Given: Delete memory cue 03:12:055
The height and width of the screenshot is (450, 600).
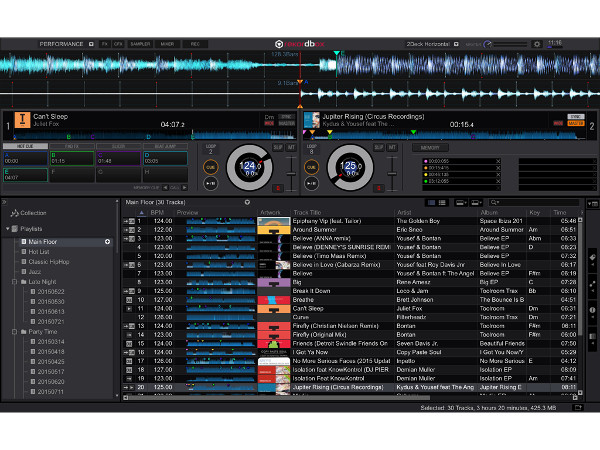Looking at the screenshot, I should click(x=498, y=181).
